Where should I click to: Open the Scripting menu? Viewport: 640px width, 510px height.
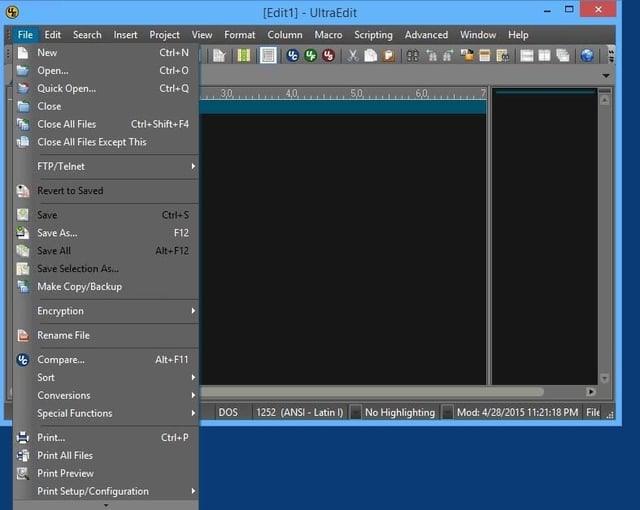(x=373, y=35)
